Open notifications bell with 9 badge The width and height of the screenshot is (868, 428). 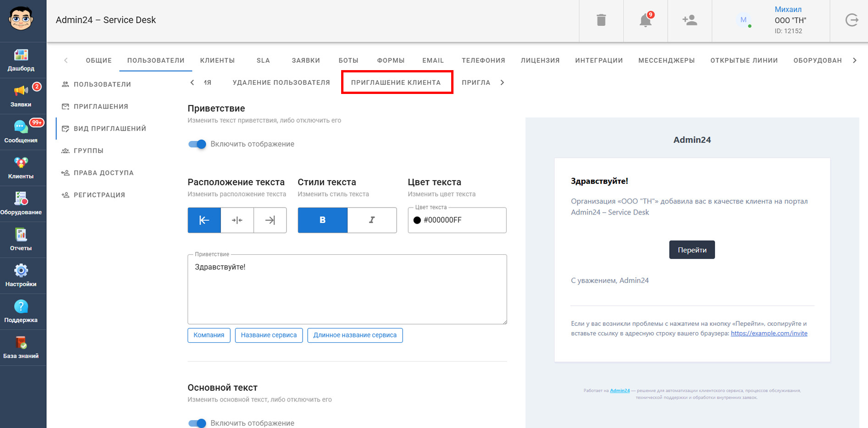coord(645,20)
